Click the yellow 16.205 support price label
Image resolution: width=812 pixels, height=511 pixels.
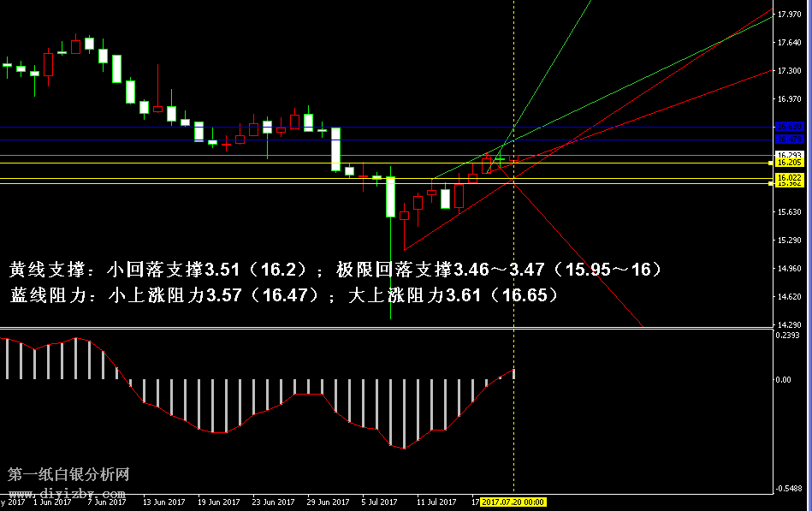click(x=788, y=163)
